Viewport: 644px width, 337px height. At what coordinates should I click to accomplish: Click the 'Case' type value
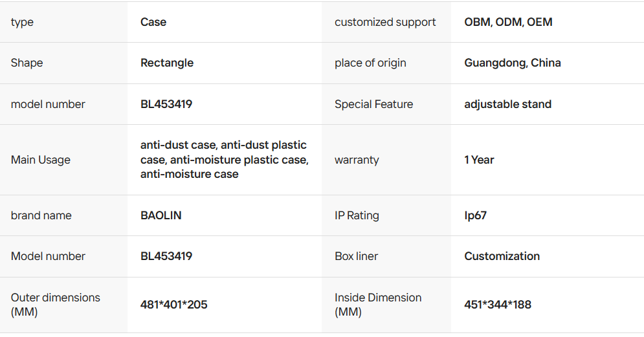click(x=153, y=22)
